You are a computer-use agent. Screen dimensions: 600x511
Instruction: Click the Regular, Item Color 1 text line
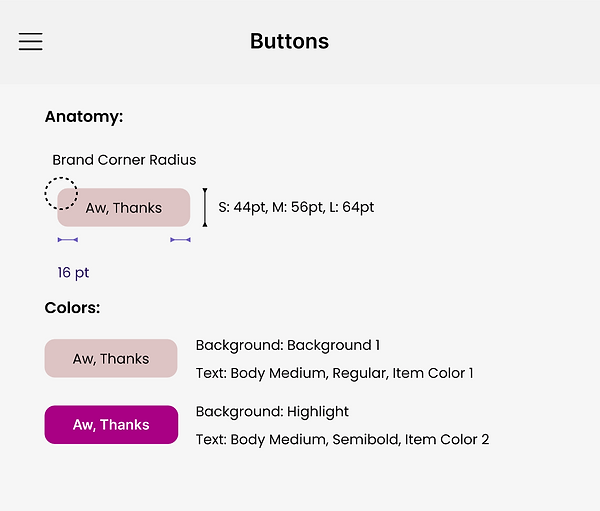pos(334,374)
